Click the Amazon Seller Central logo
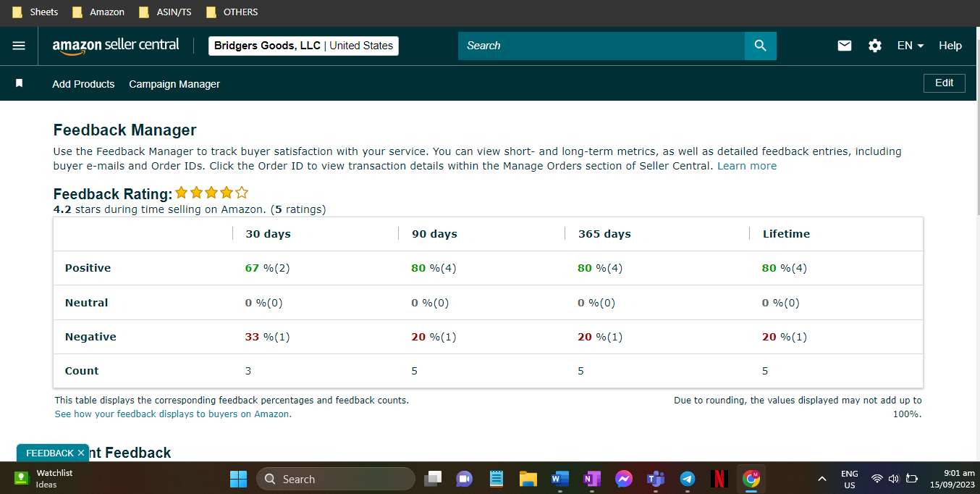Image resolution: width=980 pixels, height=494 pixels. coord(116,46)
